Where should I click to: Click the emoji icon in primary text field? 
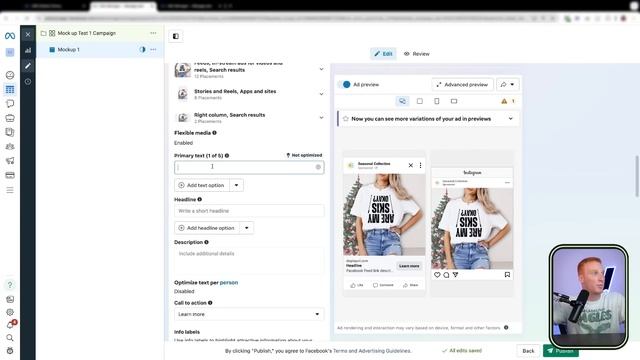pos(318,167)
